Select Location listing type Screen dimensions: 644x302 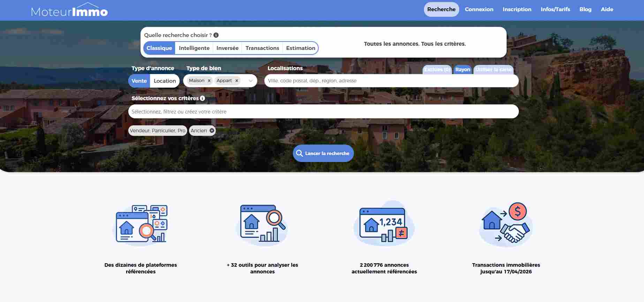(x=165, y=81)
